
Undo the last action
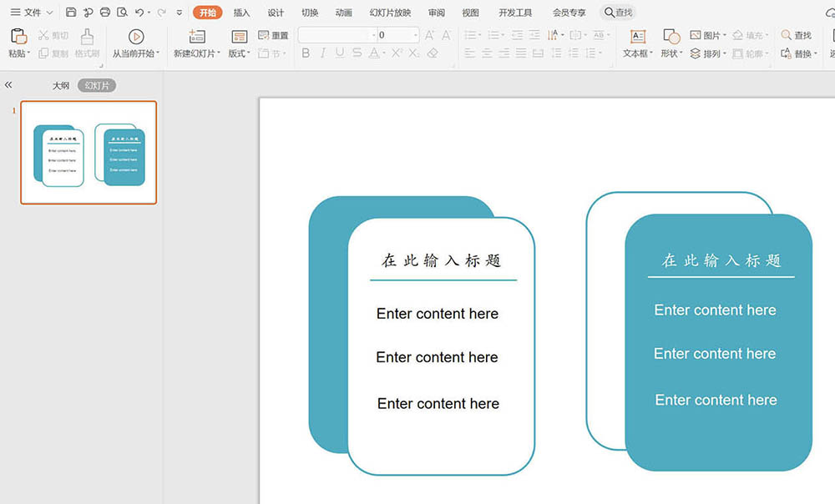(139, 13)
